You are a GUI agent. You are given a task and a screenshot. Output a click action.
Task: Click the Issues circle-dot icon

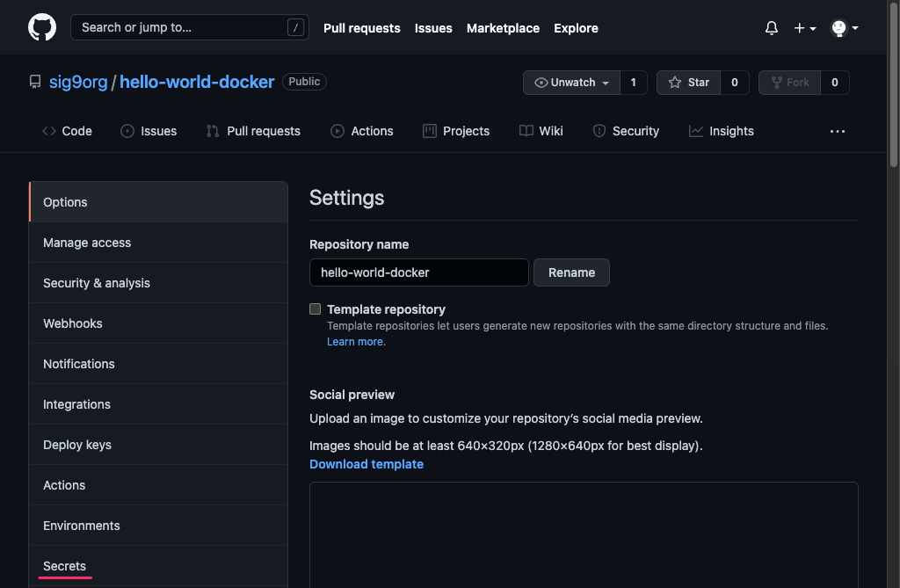(x=127, y=131)
